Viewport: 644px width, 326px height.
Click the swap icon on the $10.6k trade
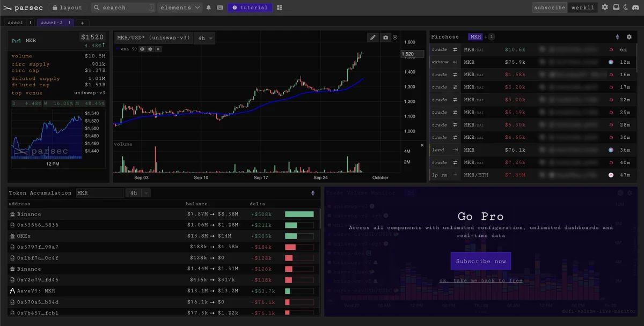[455, 49]
